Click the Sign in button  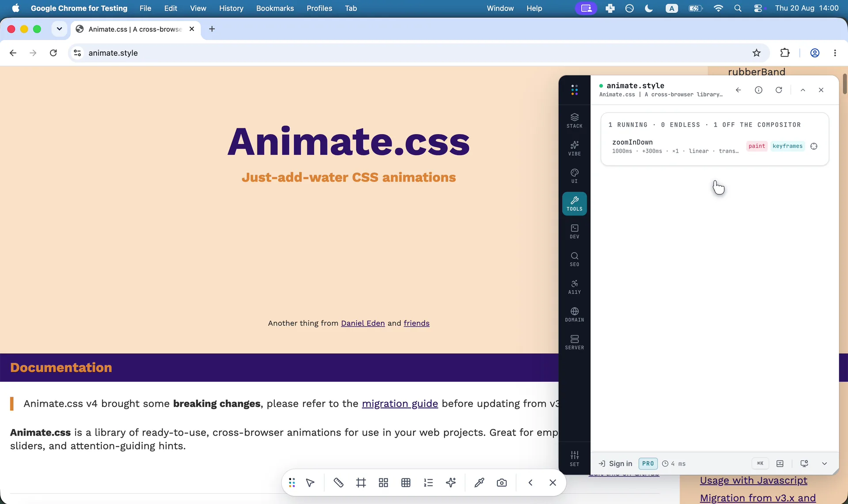[x=615, y=463]
